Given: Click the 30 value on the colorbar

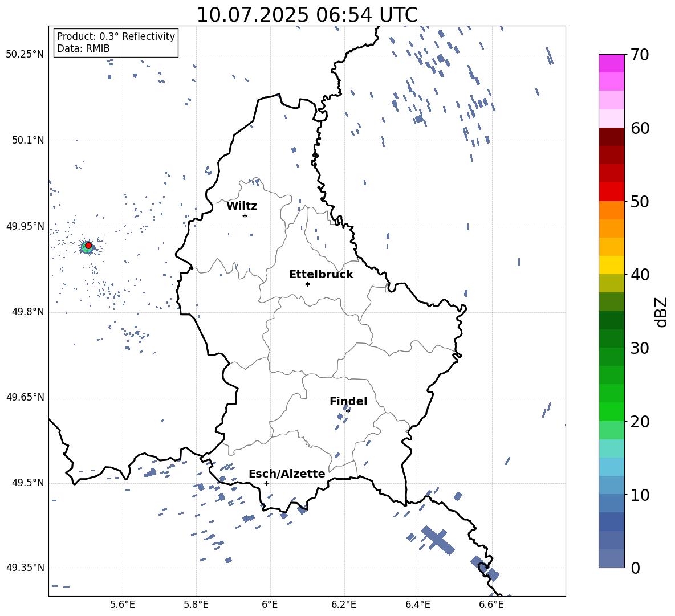Looking at the screenshot, I should pos(640,348).
